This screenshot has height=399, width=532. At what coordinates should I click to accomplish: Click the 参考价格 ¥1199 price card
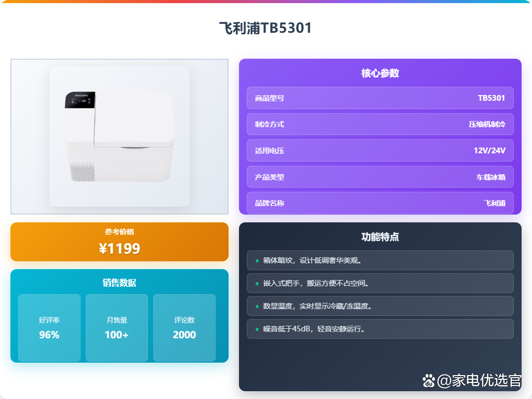click(x=119, y=242)
